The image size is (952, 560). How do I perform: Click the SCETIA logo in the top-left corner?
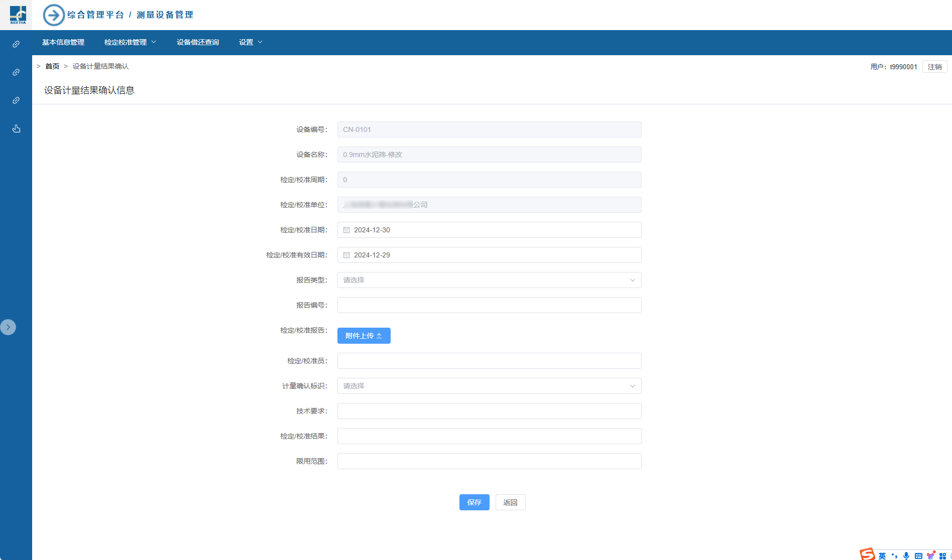18,15
